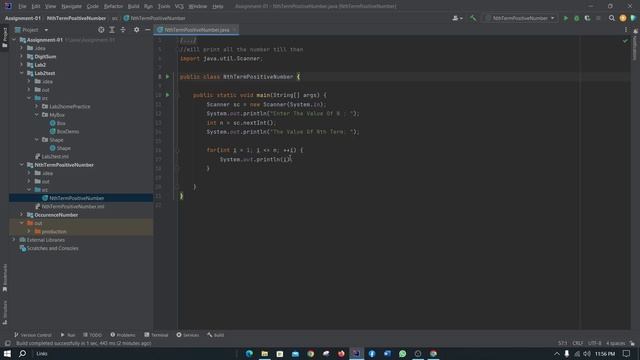Viewport: 640px width, 360px height.
Task: Click the code inspection green checkmark
Action: tap(625, 41)
